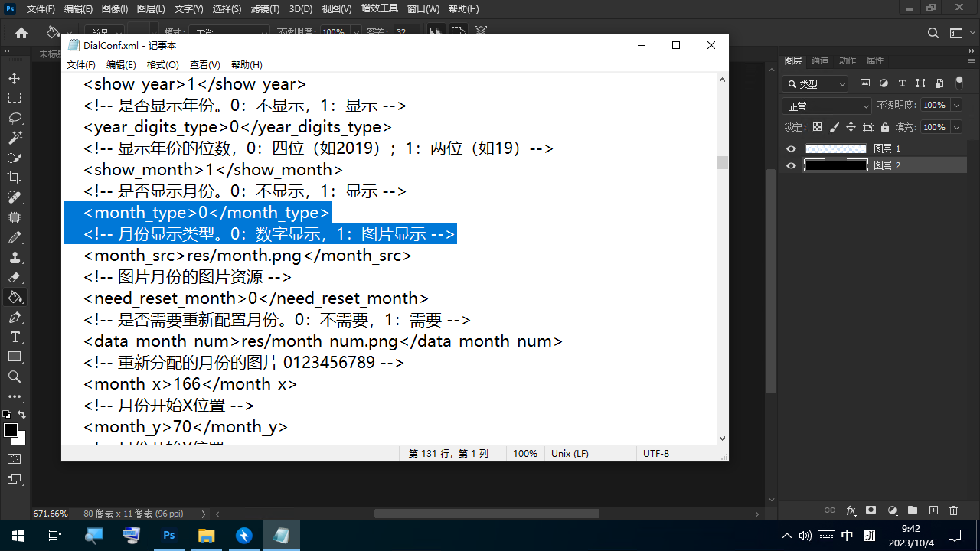Expand the 类型 layer filter dropdown

[x=815, y=84]
